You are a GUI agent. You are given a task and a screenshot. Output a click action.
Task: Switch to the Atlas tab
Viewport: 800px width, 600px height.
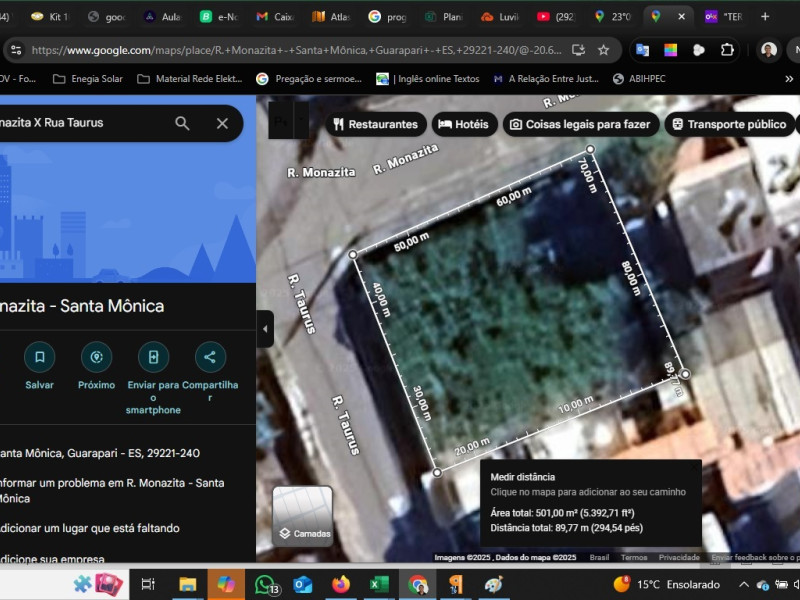coord(332,17)
